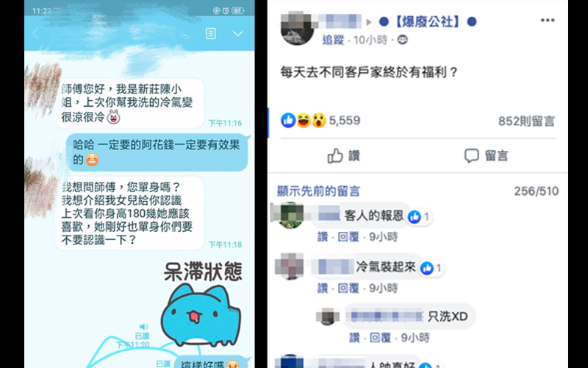Click the 留言 comment bubble button
This screenshot has height=368, width=588.
pyautogui.click(x=486, y=155)
